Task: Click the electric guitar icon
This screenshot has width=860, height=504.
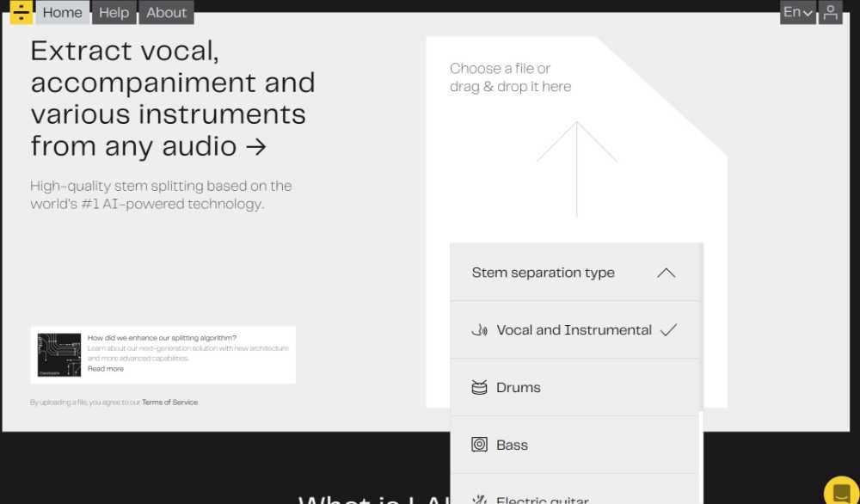Action: 479,499
